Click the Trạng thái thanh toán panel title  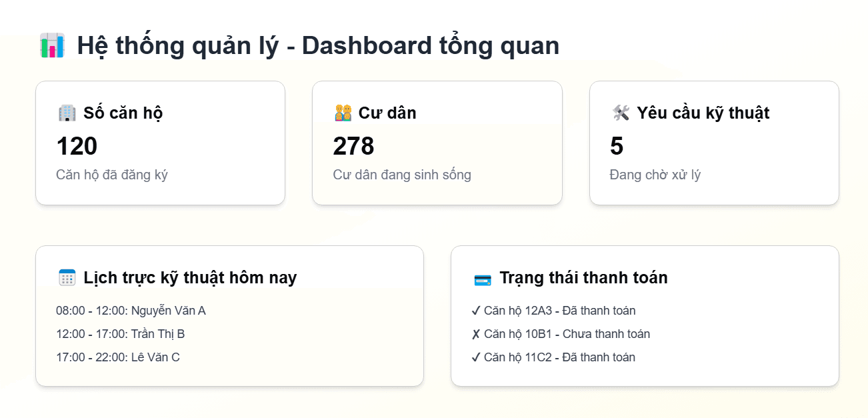(584, 277)
